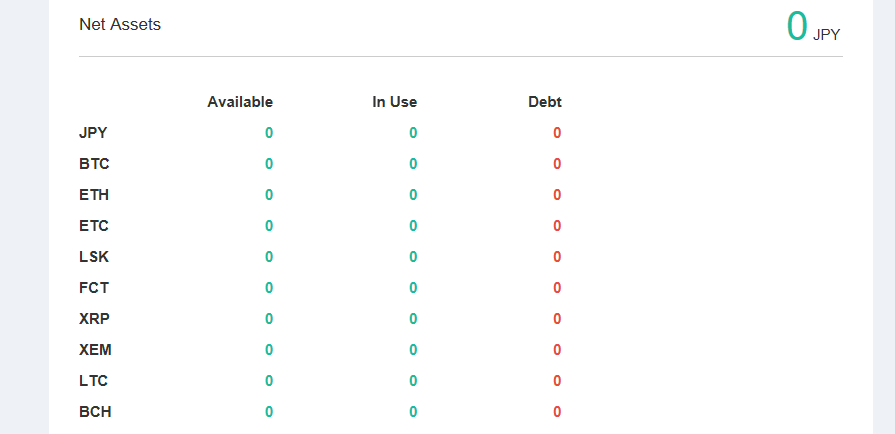
Task: Click the LTC Available balance value
Action: tap(269, 381)
